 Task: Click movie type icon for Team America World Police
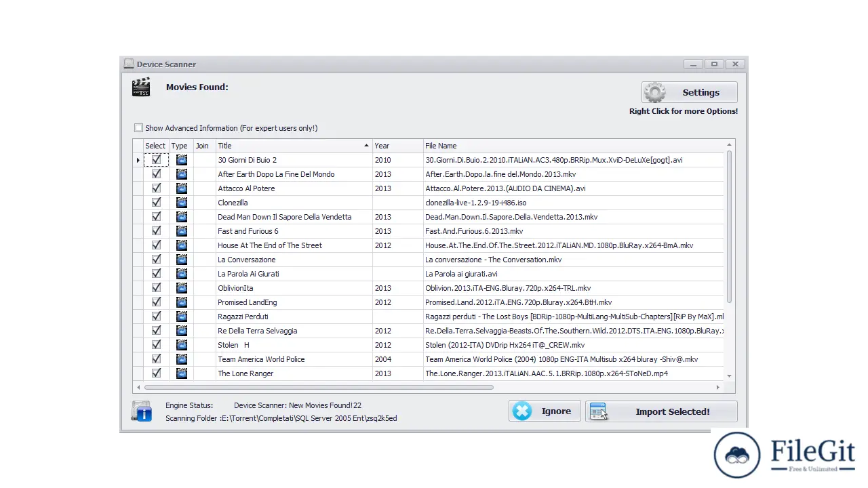click(x=181, y=359)
